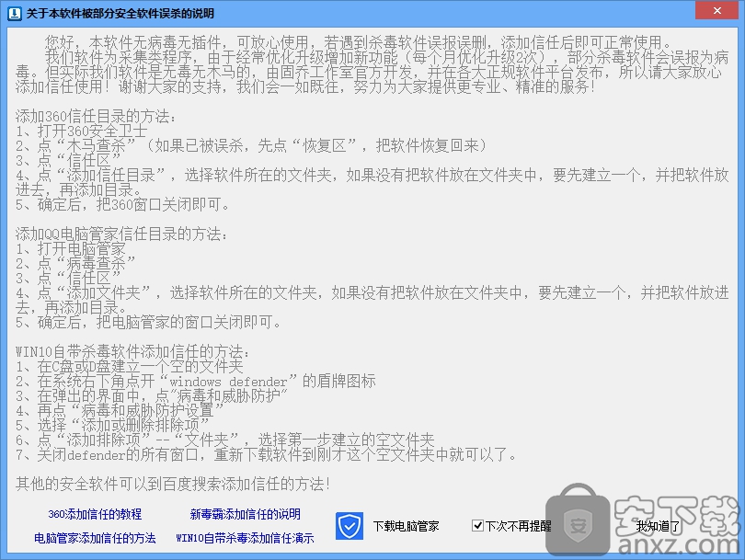745x560 pixels.
Task: Click the line 添加360信任目录的方法：
Action: click(96, 116)
